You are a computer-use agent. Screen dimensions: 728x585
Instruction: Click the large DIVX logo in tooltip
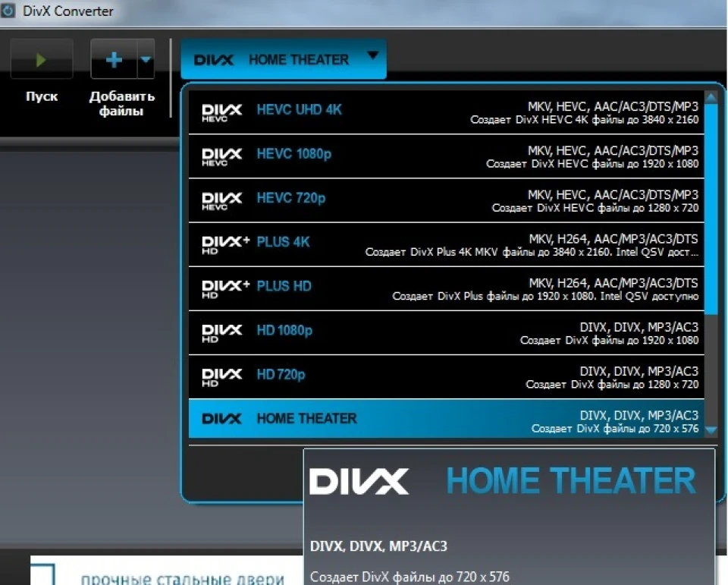[359, 481]
